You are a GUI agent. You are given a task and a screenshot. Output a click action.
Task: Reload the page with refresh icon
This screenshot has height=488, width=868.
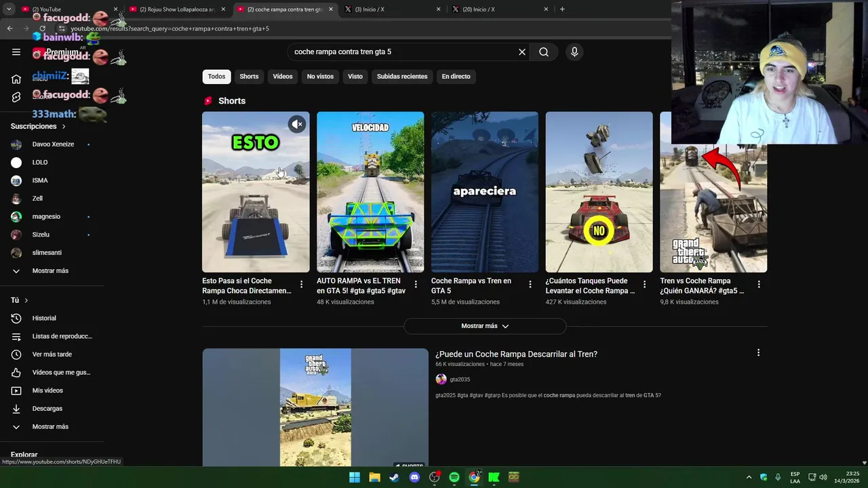pyautogui.click(x=43, y=28)
